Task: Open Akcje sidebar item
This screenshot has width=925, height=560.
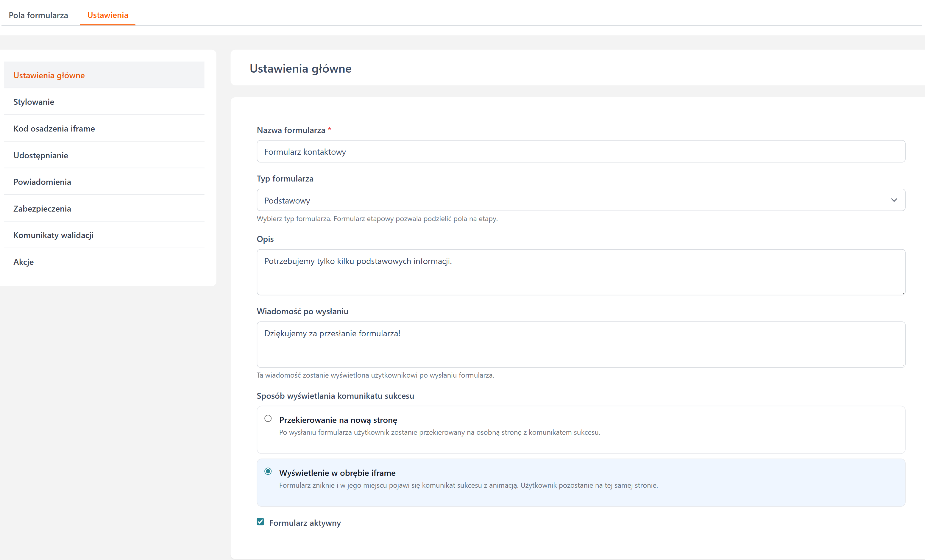Action: tap(24, 262)
